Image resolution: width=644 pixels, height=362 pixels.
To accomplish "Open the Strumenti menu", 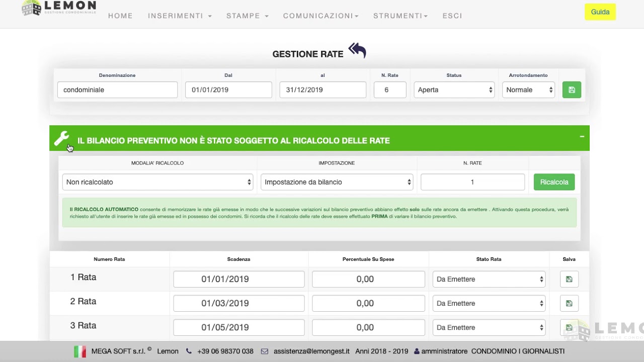I will pyautogui.click(x=400, y=16).
